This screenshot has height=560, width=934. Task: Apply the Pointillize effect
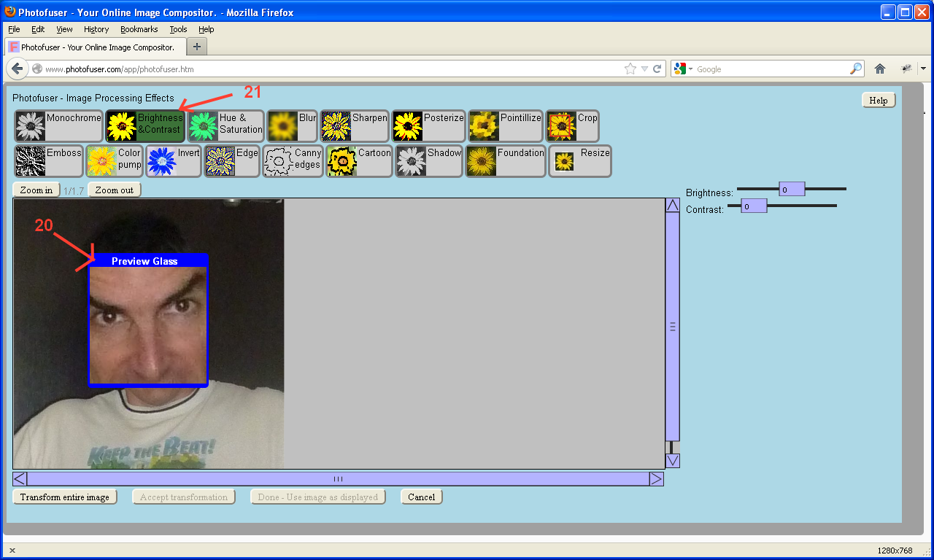pos(505,126)
